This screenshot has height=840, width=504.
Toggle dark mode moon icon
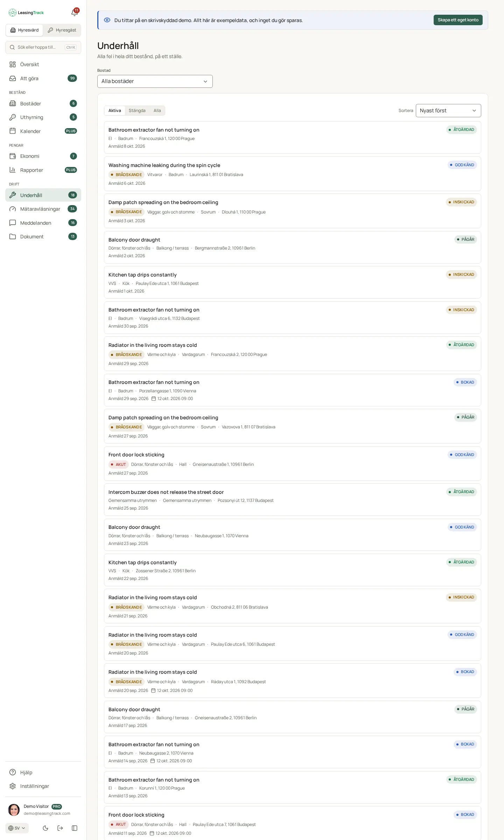[45, 828]
